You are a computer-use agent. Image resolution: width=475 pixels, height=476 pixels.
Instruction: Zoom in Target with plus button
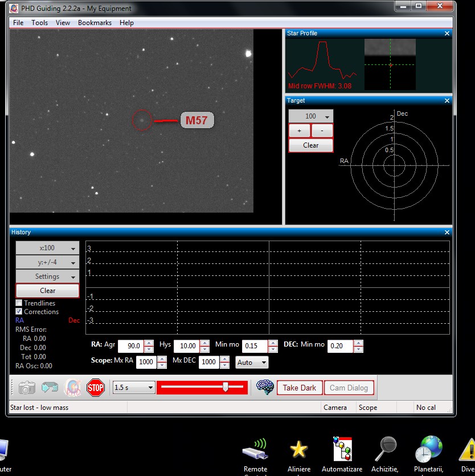point(300,131)
